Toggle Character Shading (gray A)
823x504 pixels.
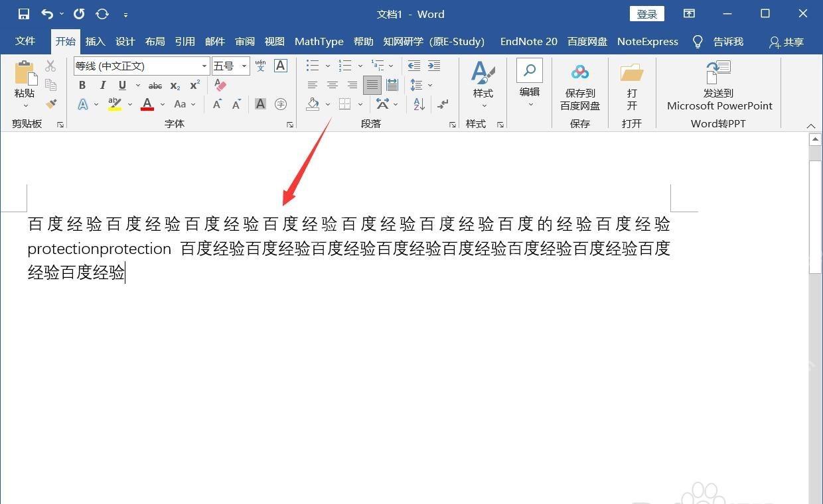(x=260, y=104)
